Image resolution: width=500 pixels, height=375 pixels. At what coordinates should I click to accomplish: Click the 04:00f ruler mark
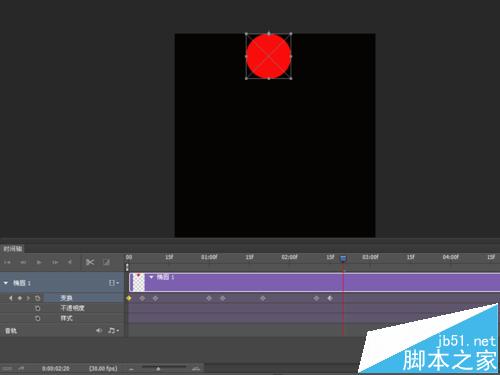[451, 257]
